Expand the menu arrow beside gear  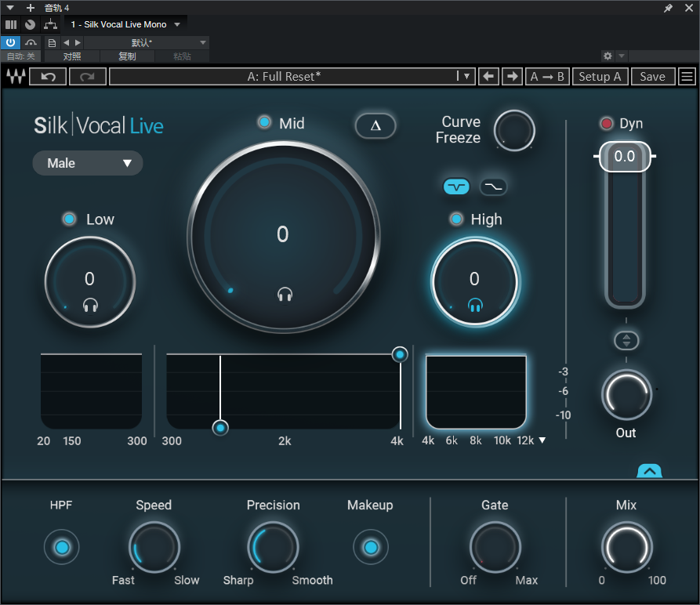coord(621,56)
